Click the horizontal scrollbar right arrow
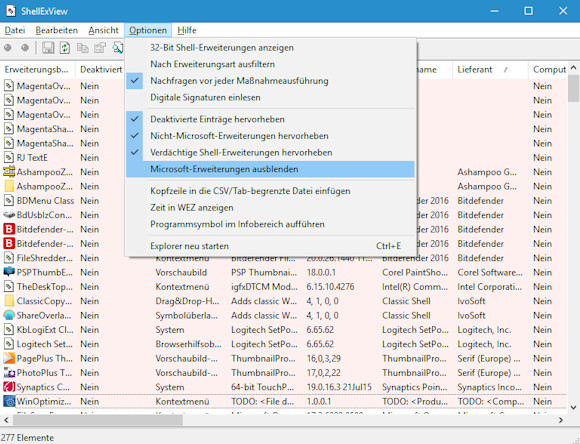Image resolution: width=580 pixels, height=444 pixels. pyautogui.click(x=561, y=420)
